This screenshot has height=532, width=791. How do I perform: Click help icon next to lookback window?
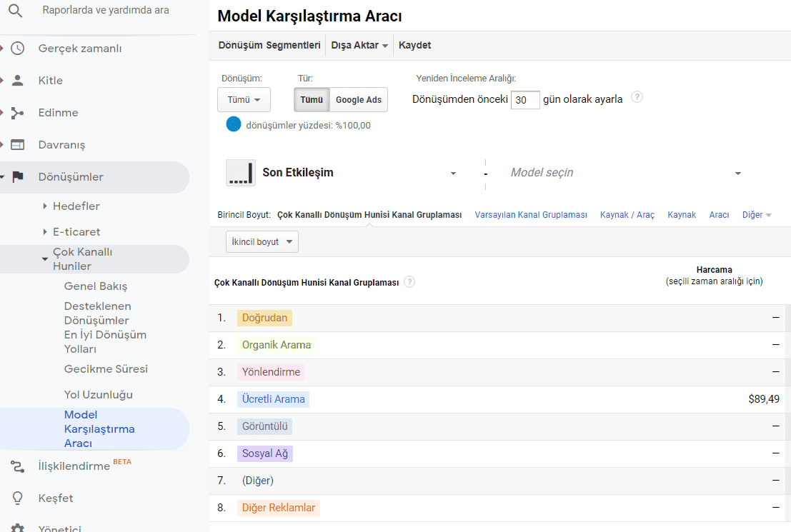637,97
